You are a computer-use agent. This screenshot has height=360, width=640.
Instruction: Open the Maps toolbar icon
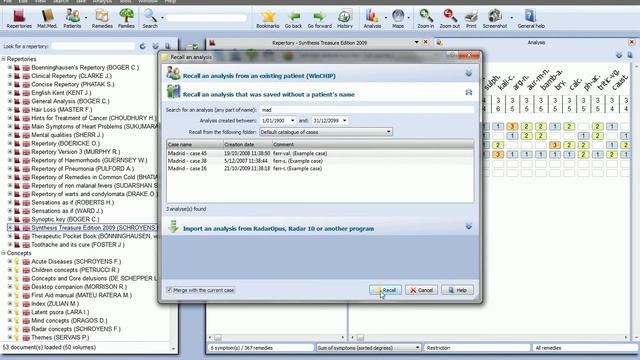tap(398, 18)
